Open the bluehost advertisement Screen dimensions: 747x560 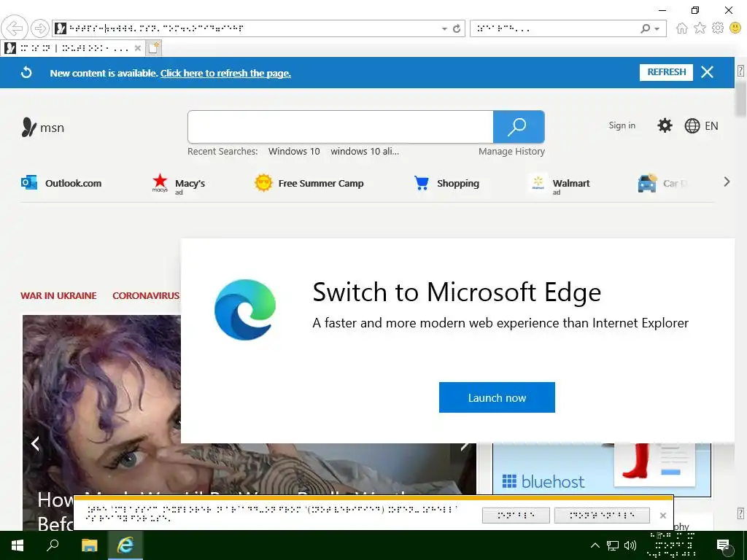pyautogui.click(x=602, y=470)
